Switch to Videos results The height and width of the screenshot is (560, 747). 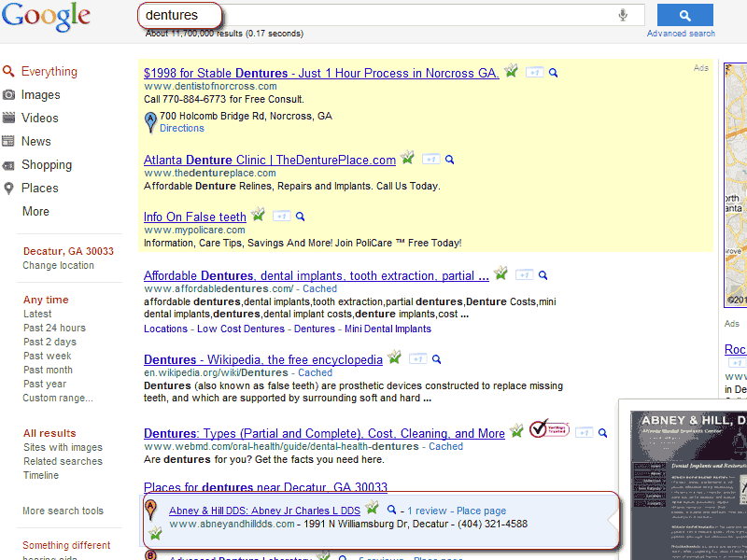[39, 119]
